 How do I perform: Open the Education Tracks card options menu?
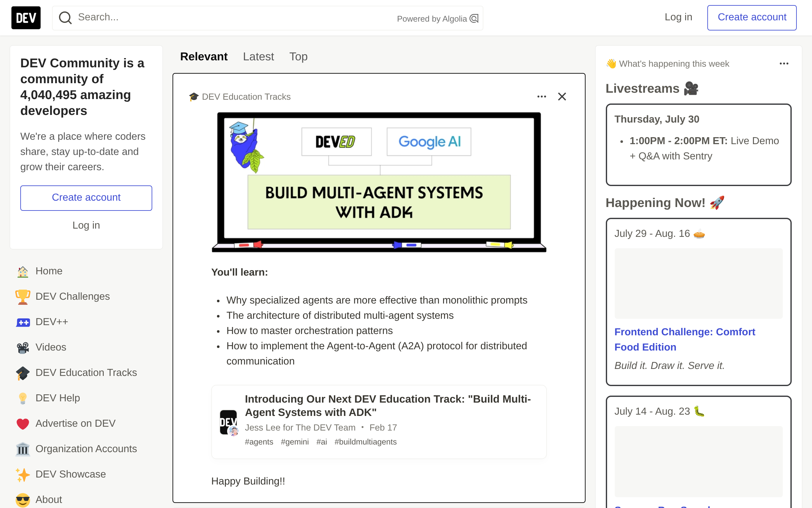[x=541, y=97]
